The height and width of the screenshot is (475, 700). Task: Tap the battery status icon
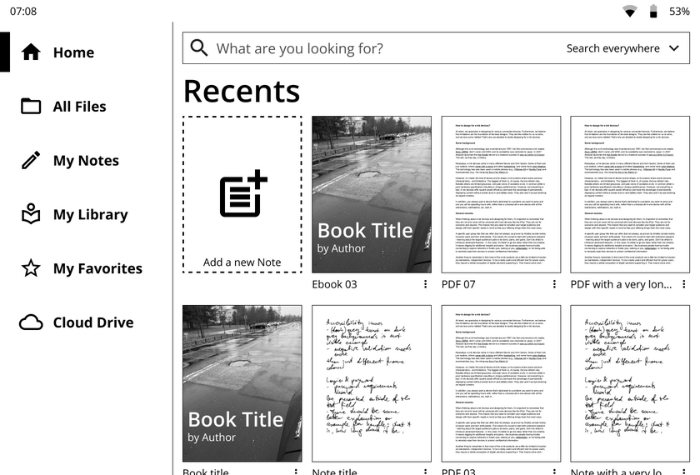654,11
